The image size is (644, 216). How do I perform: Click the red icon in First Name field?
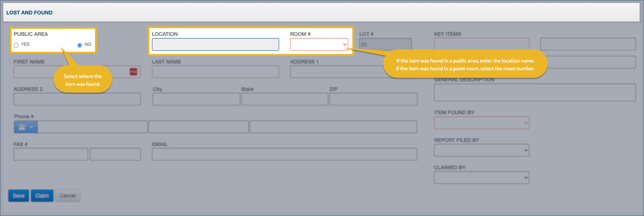point(133,72)
